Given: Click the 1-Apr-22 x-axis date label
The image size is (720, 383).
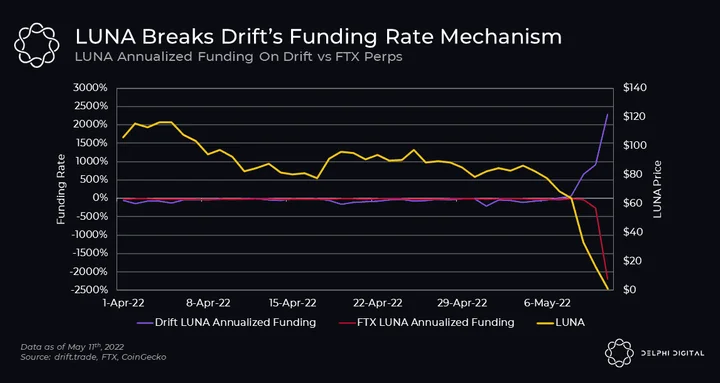Looking at the screenshot, I should click(124, 303).
